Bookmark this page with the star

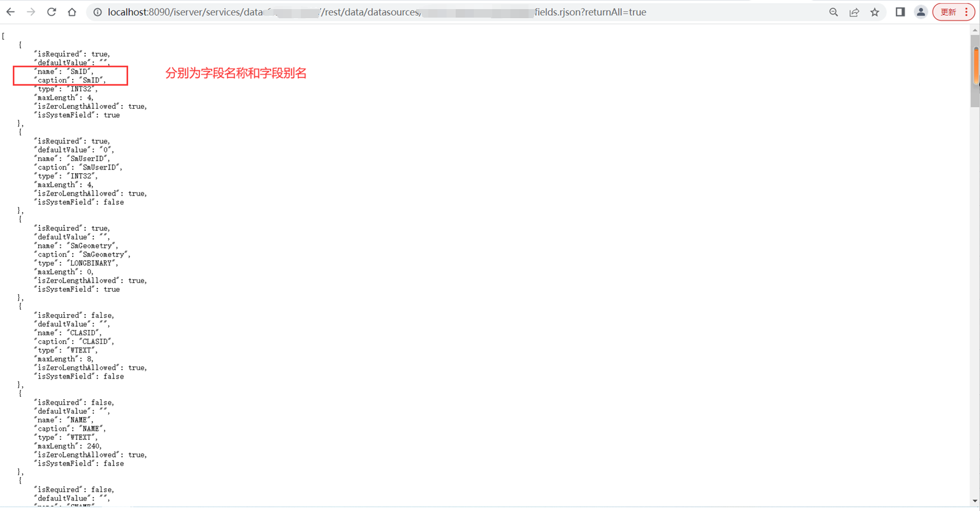[x=875, y=12]
